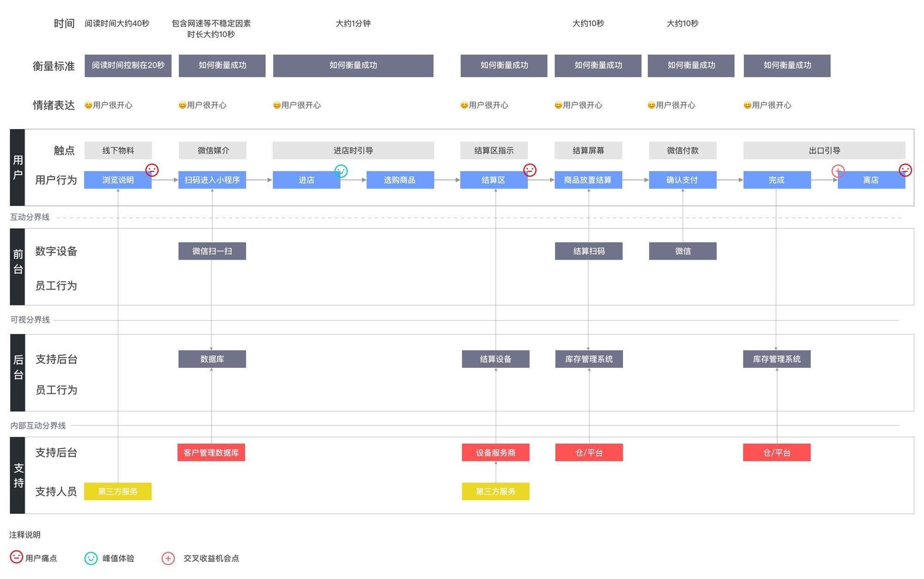Click the dark 用户 section tab

click(18, 167)
